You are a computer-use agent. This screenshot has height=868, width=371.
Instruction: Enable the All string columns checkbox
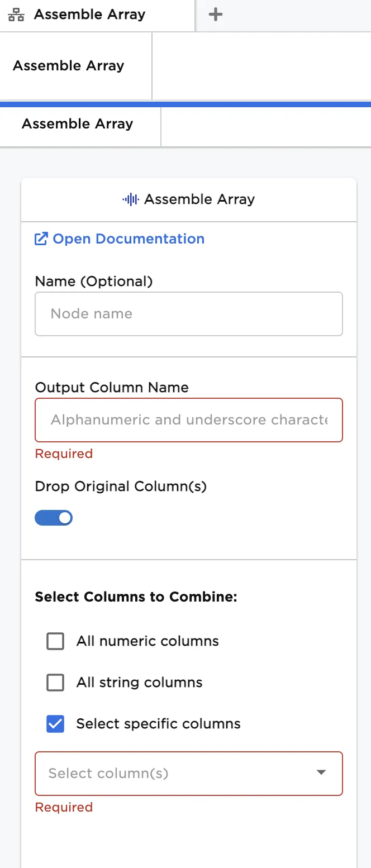point(55,683)
